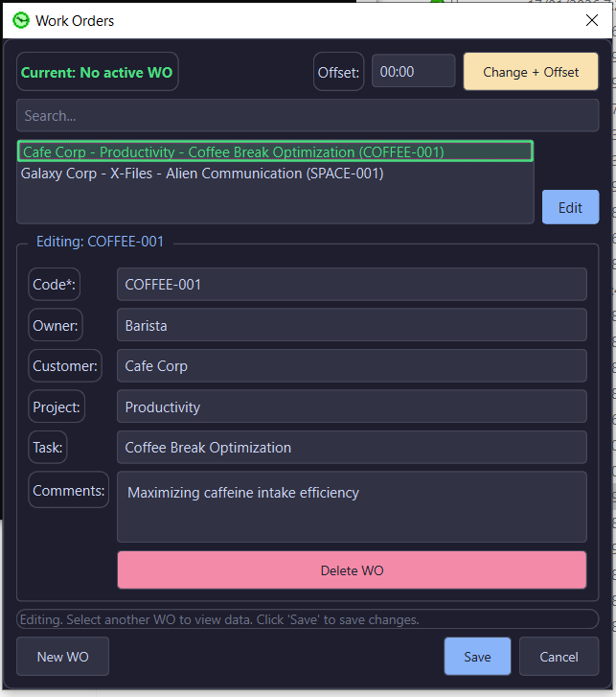Create a new work order with New WO

pyautogui.click(x=63, y=657)
